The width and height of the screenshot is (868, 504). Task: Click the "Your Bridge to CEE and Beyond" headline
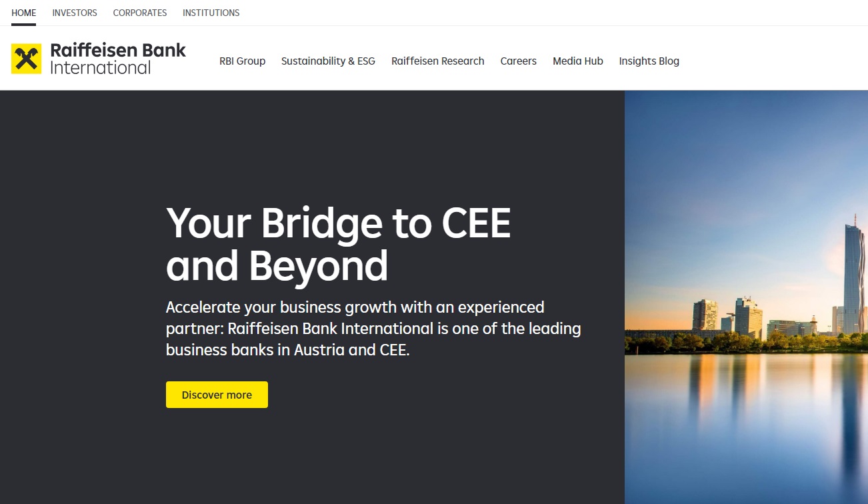point(339,244)
